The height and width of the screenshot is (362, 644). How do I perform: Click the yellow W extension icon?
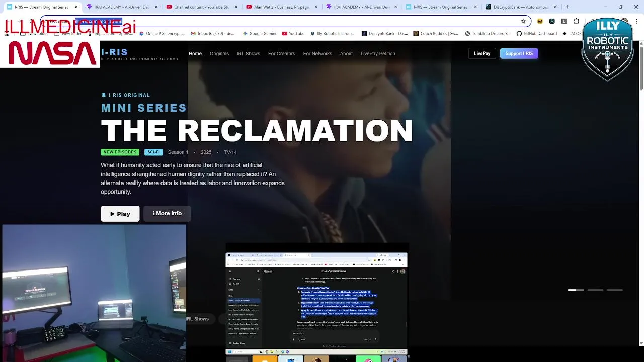[540, 21]
